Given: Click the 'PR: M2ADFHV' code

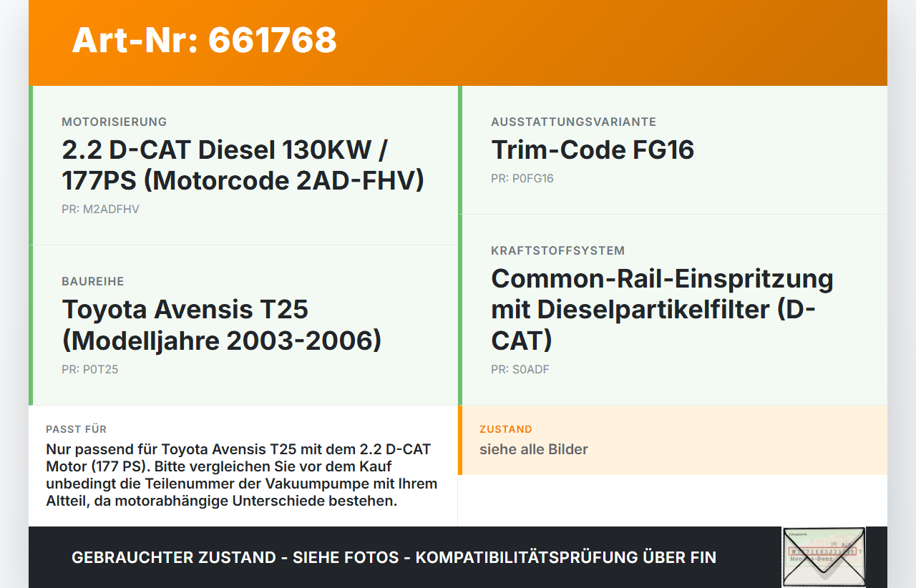Looking at the screenshot, I should point(100,210).
